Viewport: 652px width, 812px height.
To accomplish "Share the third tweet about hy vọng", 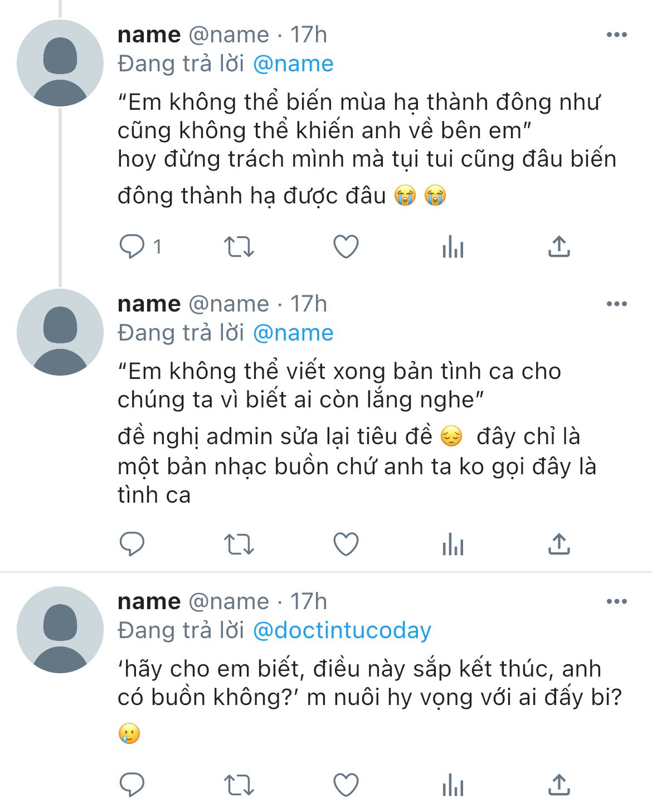I will pyautogui.click(x=559, y=785).
